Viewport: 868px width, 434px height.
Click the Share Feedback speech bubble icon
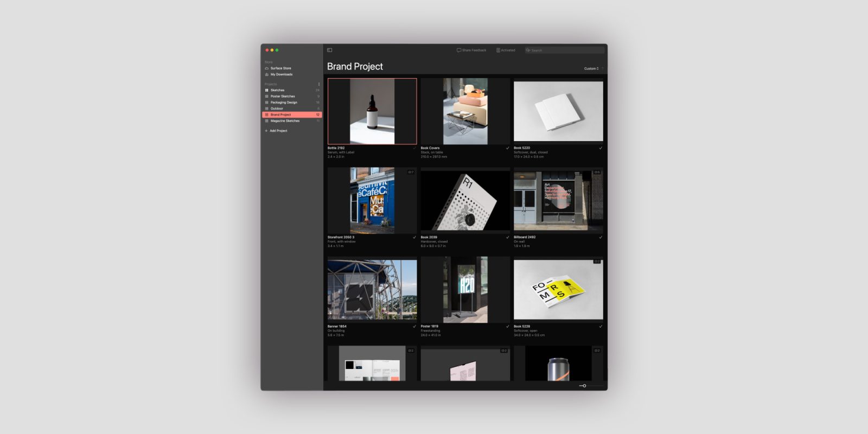click(459, 50)
